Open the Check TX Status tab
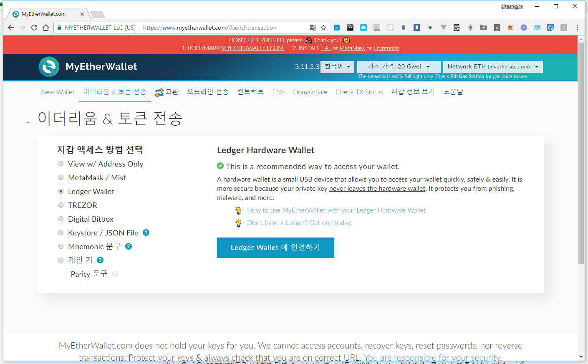 point(359,92)
